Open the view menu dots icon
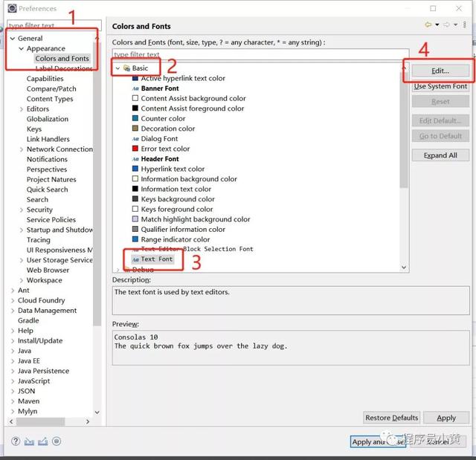This screenshot has height=460, width=476. point(464,25)
